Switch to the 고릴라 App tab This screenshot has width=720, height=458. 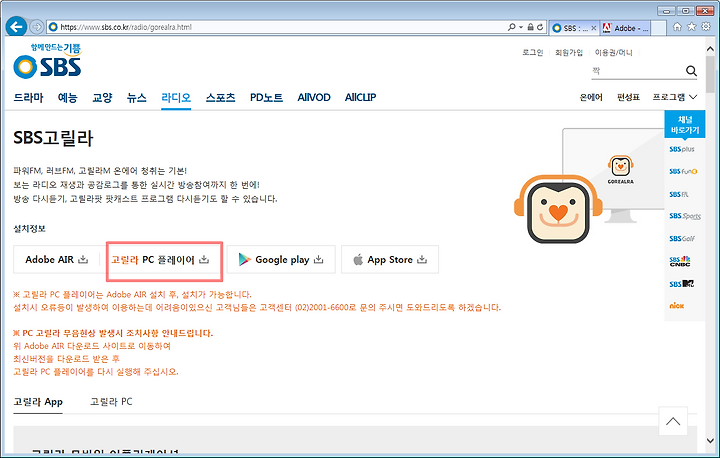(x=38, y=402)
